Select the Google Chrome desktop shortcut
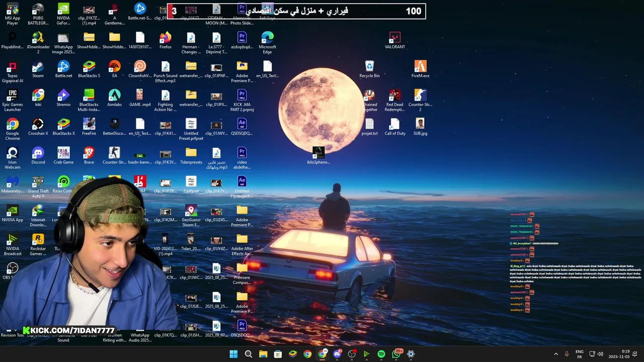 click(13, 130)
